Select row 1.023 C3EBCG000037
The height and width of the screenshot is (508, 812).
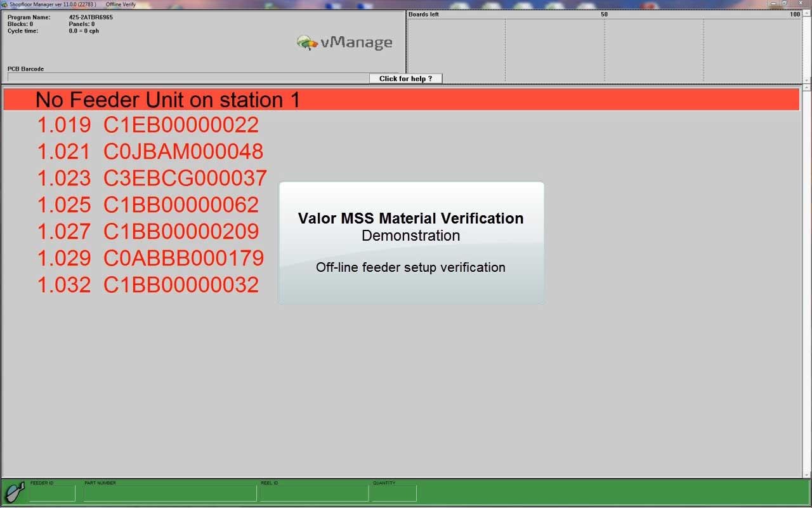[x=152, y=178]
